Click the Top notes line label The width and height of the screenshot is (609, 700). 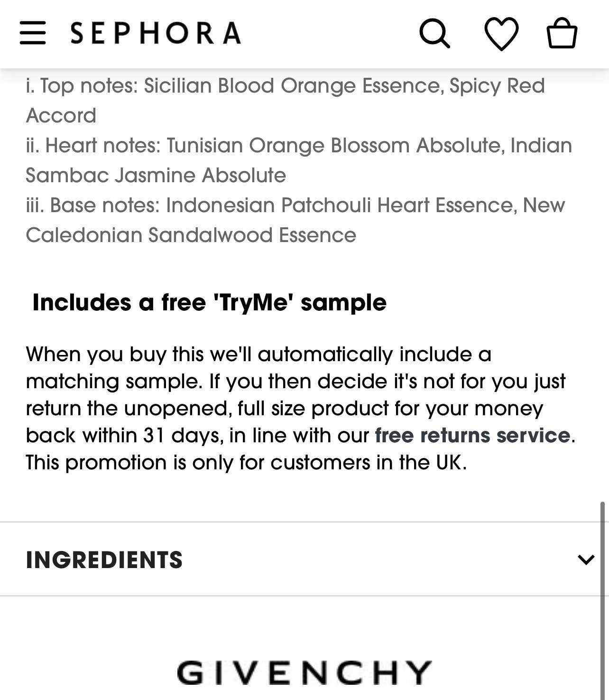[82, 86]
